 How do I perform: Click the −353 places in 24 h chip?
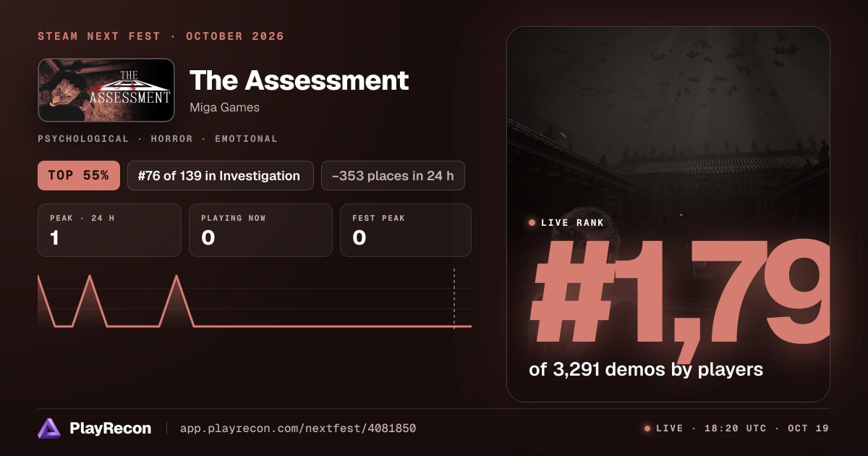393,176
